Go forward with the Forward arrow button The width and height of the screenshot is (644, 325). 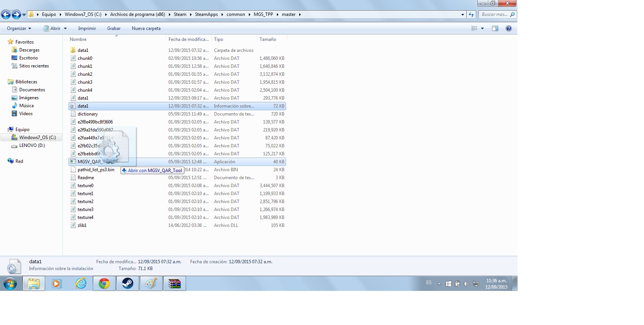pyautogui.click(x=16, y=15)
